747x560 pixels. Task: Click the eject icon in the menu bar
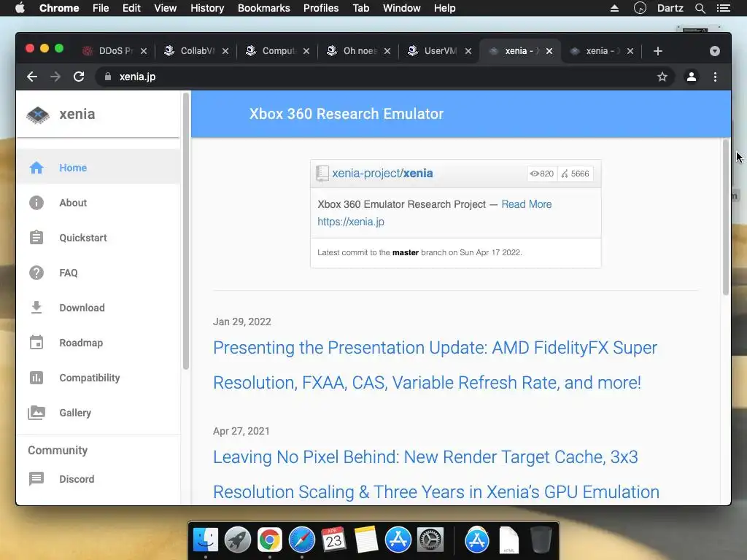614,8
